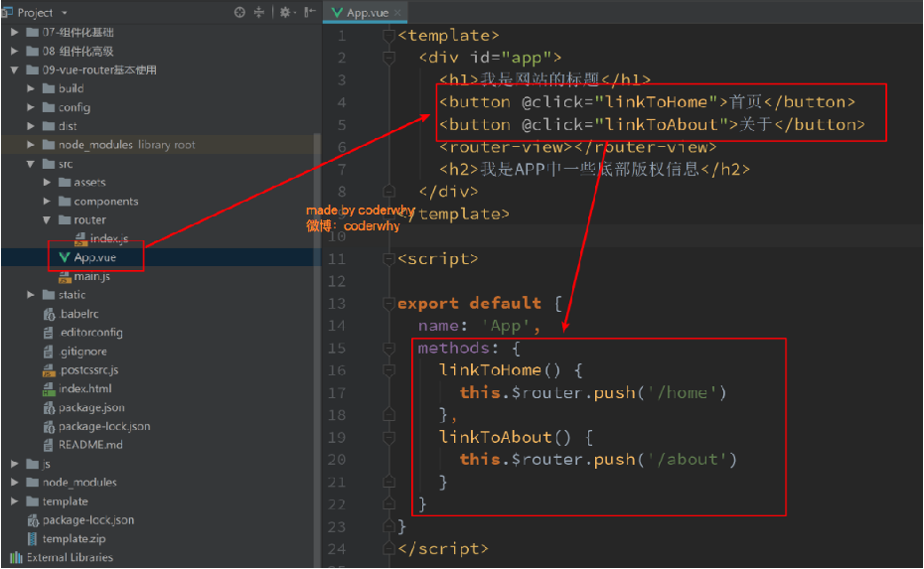The width and height of the screenshot is (924, 569).
Task: Fold the methods block at line 15
Action: coord(388,349)
